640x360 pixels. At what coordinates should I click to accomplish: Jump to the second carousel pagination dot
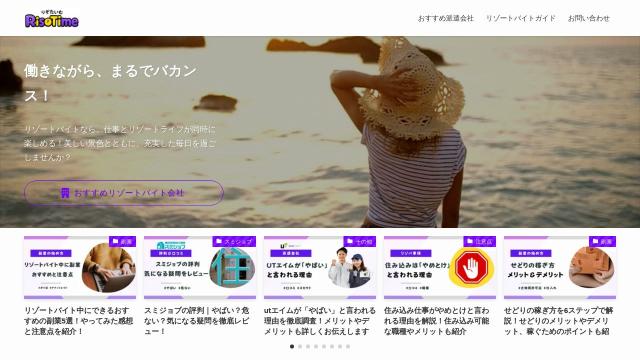pos(300,347)
